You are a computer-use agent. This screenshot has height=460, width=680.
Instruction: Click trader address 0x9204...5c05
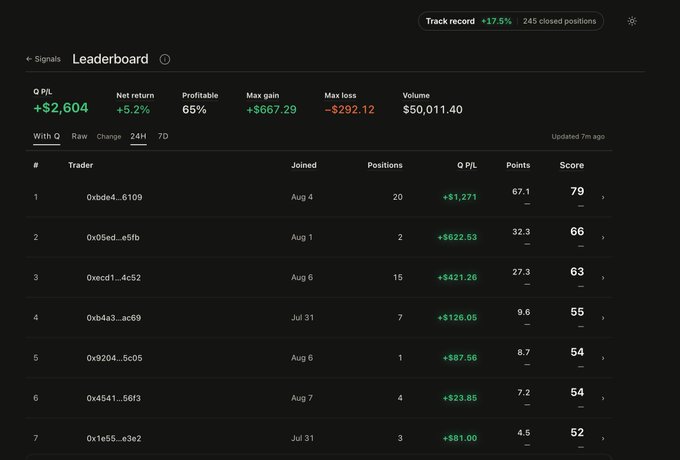[114, 358]
